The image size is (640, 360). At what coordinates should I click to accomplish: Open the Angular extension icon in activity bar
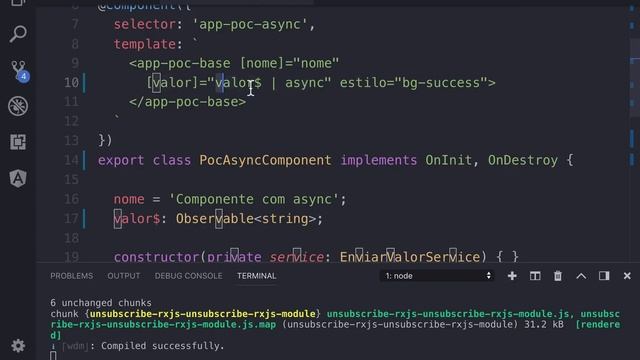point(18,178)
